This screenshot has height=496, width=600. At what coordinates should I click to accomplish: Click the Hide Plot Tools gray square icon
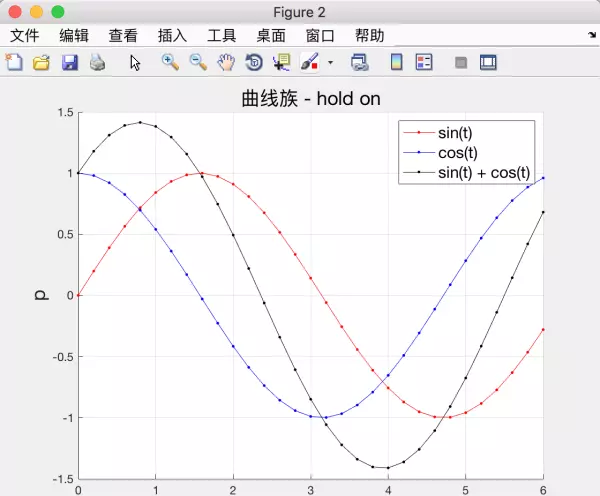[461, 62]
